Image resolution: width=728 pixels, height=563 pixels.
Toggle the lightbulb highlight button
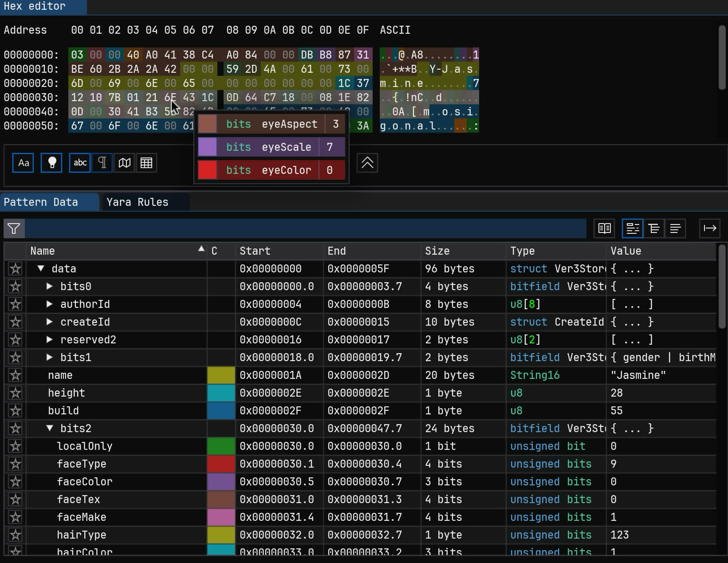51,163
